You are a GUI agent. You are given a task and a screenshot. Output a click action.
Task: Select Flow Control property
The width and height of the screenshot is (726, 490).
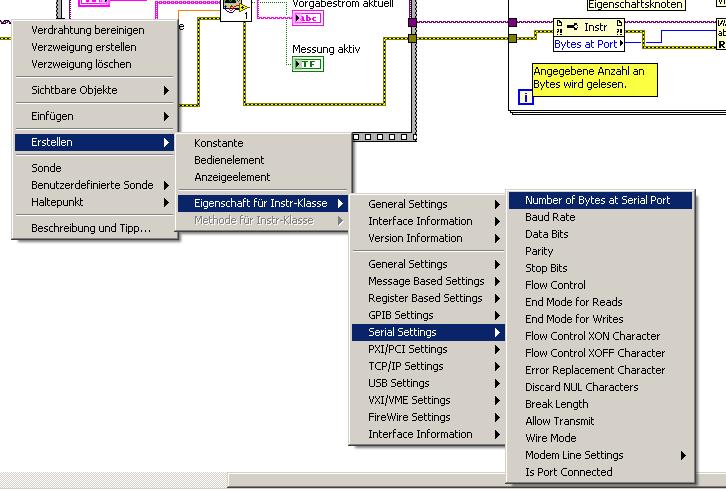(601, 285)
